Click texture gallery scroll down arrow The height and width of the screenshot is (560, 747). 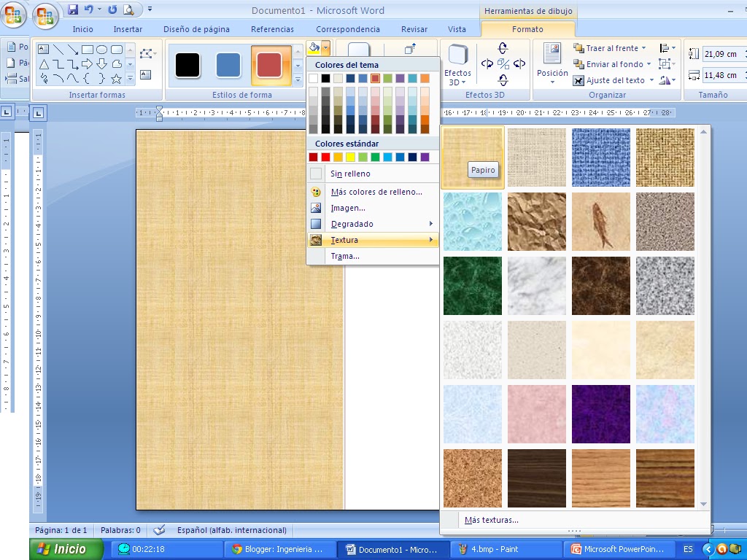[704, 504]
